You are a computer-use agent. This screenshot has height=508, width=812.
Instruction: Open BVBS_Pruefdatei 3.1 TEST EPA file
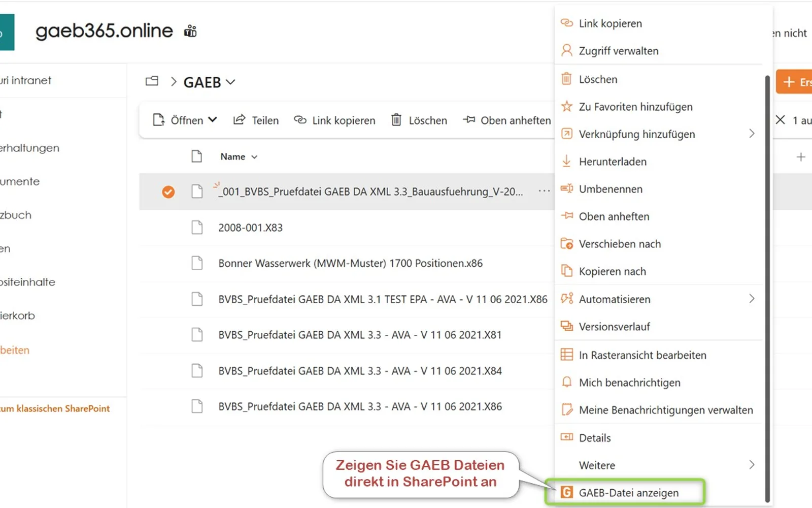(383, 299)
